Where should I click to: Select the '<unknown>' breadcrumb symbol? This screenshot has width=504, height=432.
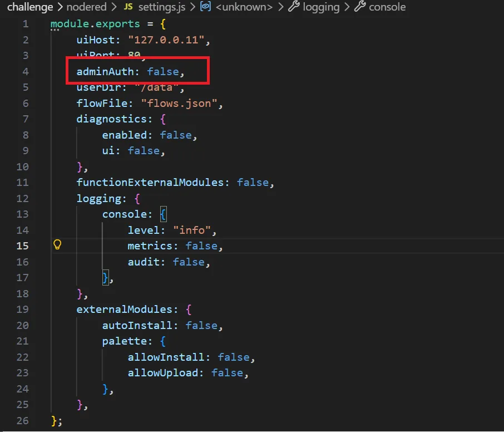(x=244, y=7)
